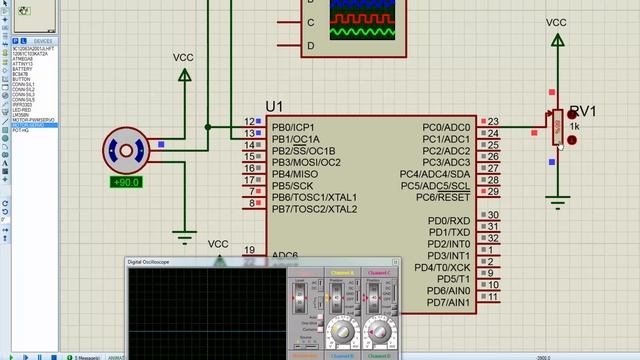
Task: Open the 5 Message(s) log
Action: tap(84, 358)
